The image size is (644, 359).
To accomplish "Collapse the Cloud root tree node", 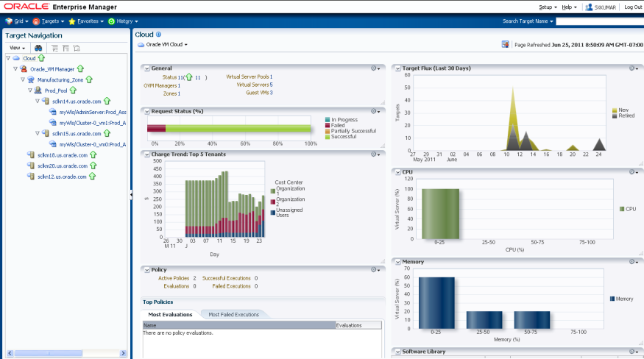I will [8, 58].
